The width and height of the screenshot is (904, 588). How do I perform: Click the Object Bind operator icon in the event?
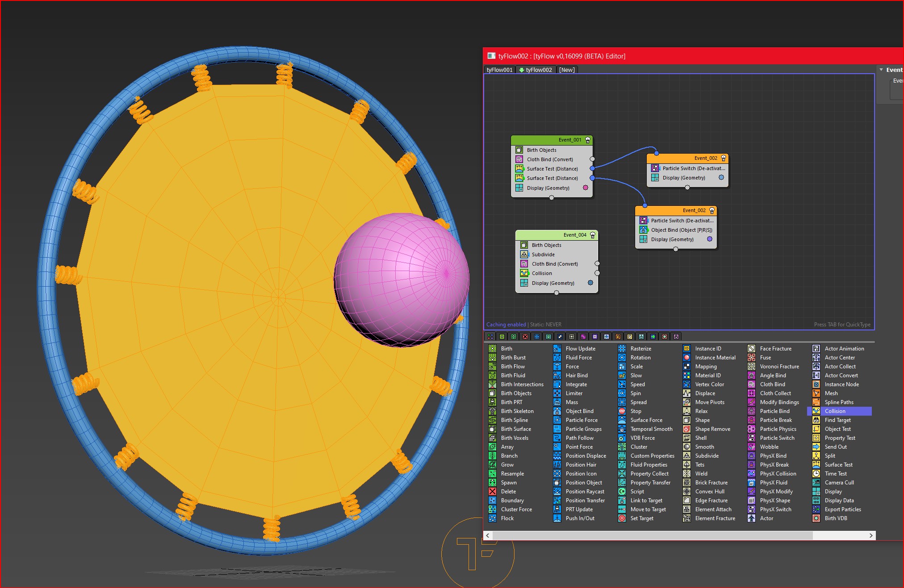pyautogui.click(x=643, y=230)
